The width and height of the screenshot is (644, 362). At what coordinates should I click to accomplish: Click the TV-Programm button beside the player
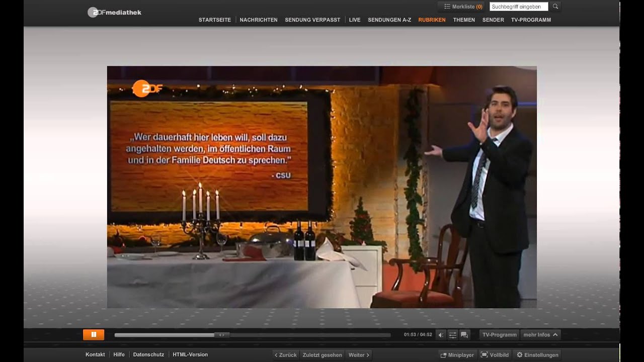pos(499,335)
